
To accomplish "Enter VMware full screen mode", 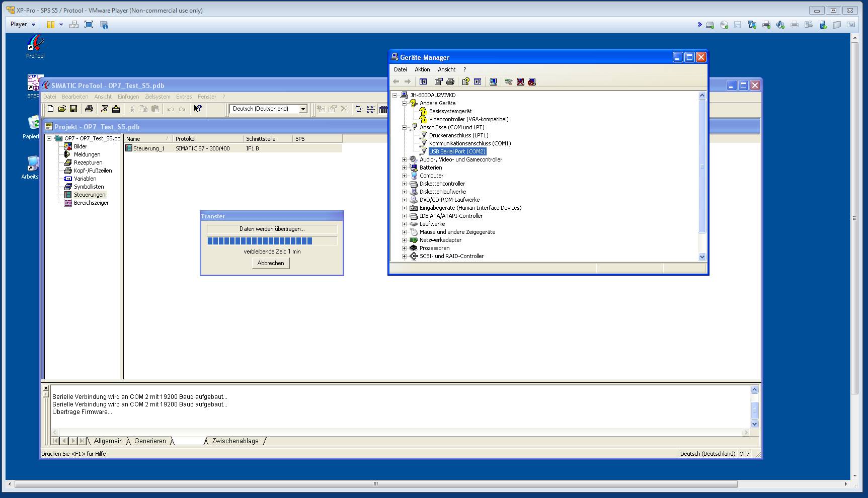I will [89, 25].
